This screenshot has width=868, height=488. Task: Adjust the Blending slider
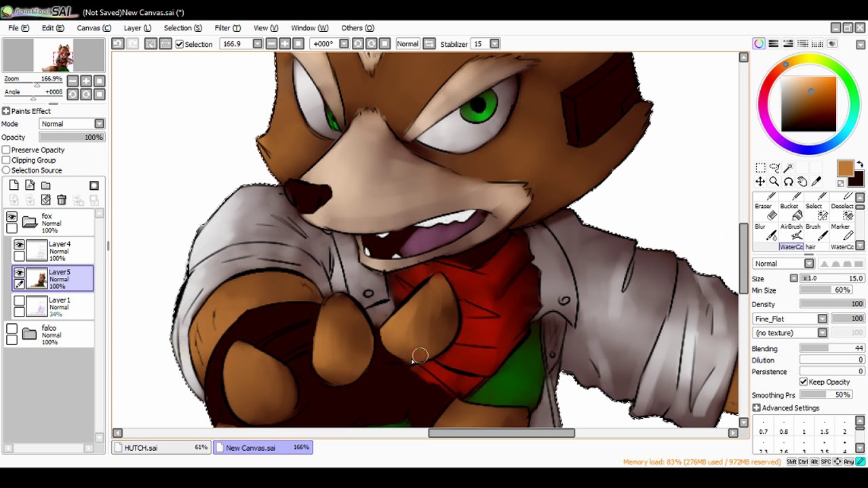pyautogui.click(x=832, y=348)
